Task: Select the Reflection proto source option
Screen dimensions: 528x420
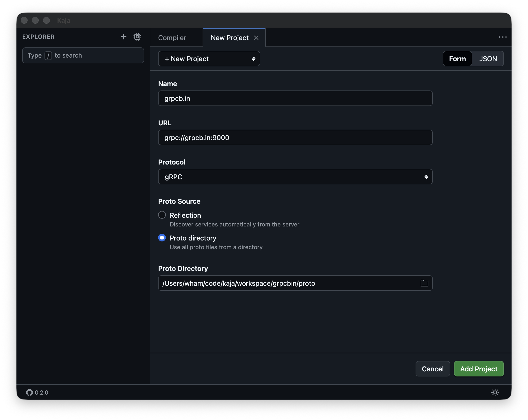Action: pyautogui.click(x=162, y=215)
